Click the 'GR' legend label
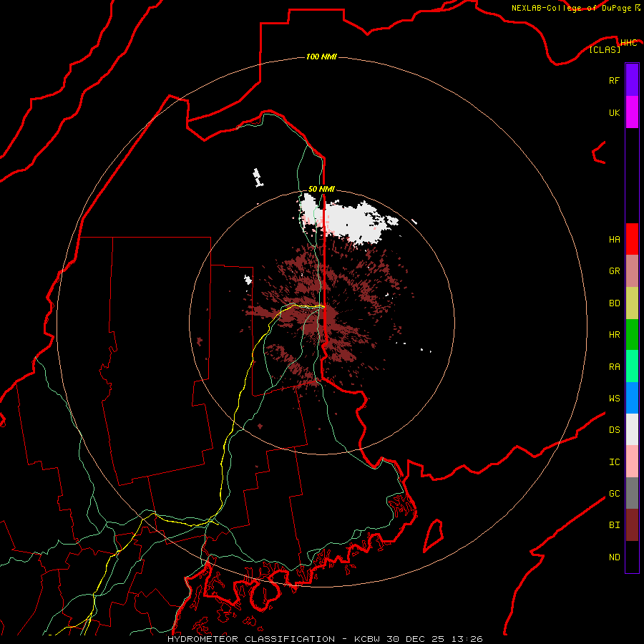Screen dimensions: 644x644 pyautogui.click(x=614, y=271)
